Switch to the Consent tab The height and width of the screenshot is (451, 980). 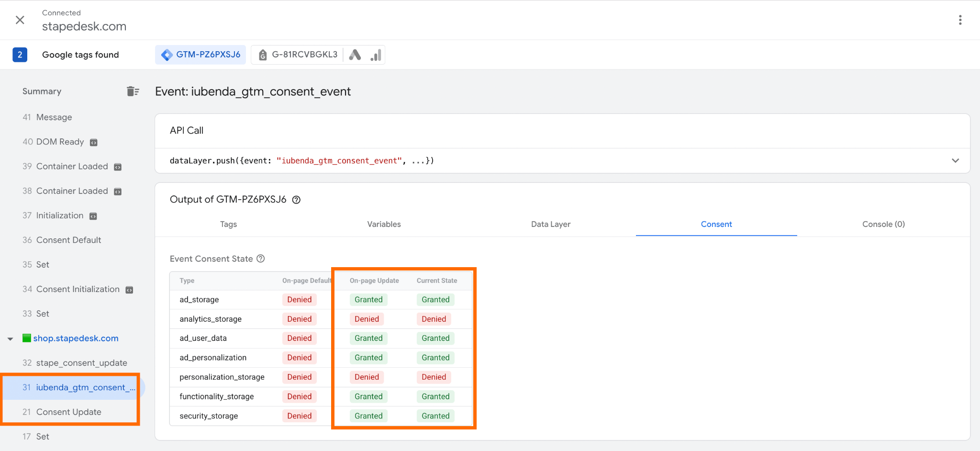pos(716,224)
